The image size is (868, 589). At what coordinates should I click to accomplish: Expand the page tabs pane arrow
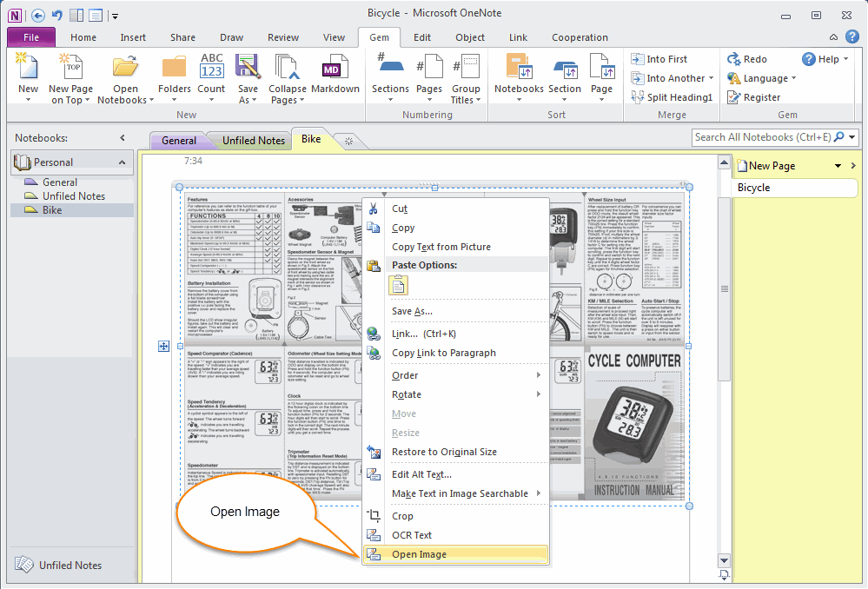(x=853, y=166)
